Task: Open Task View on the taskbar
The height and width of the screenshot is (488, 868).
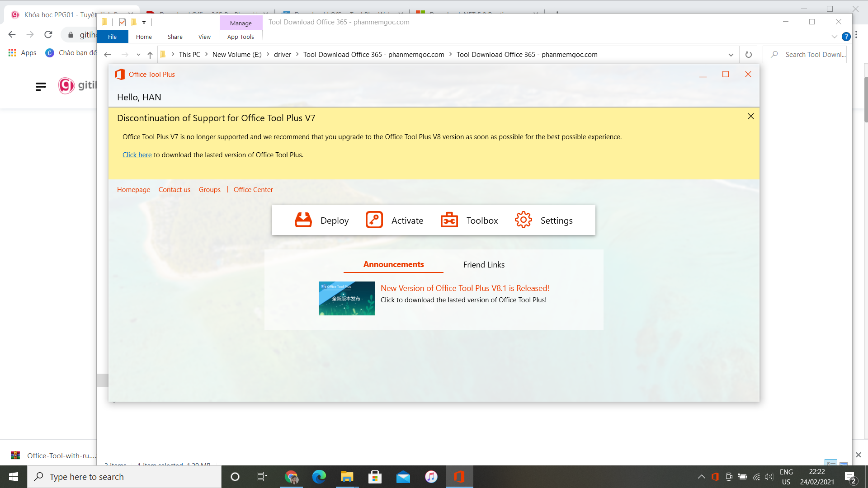Action: coord(262,477)
